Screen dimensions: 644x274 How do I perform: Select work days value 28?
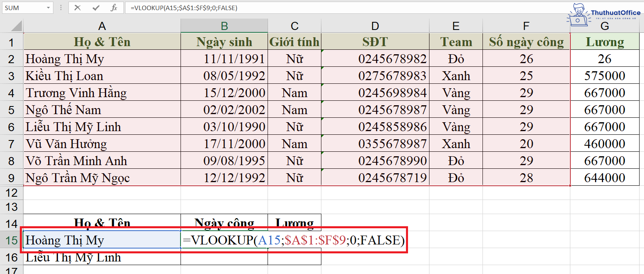pos(526,178)
